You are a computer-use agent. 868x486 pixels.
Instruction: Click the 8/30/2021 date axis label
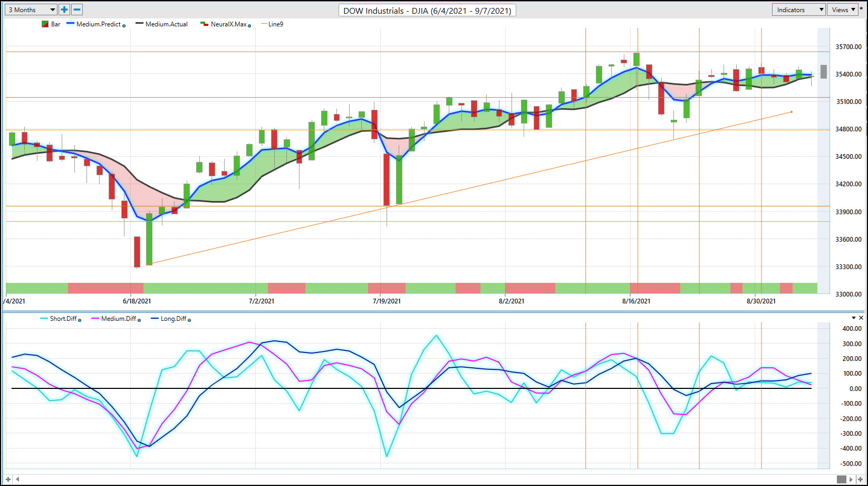761,301
